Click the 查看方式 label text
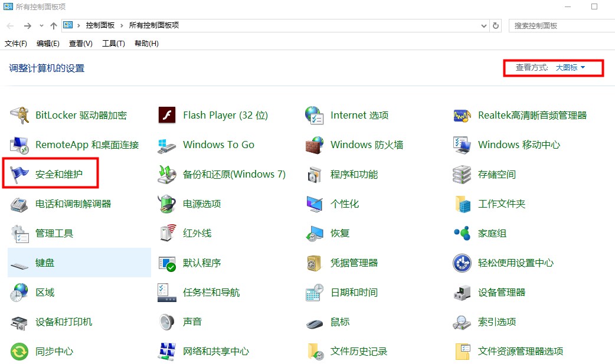Viewport: 615px width, 364px height. [532, 67]
